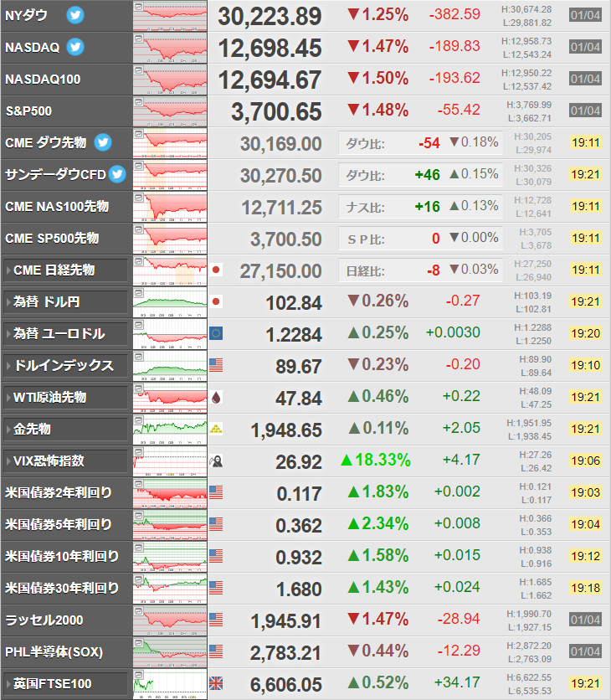
Task: Click the サンデーダウCFD price 30,270.50
Action: (280, 176)
